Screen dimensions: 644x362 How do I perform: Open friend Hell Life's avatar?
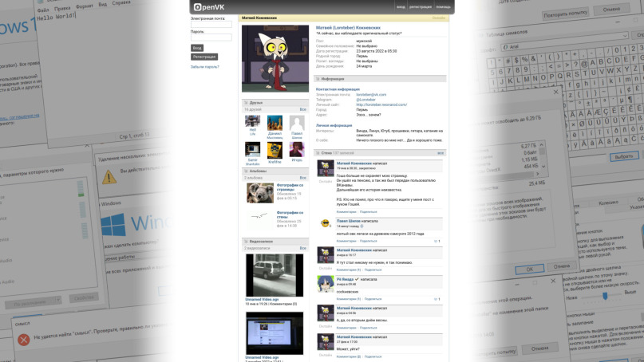pyautogui.click(x=253, y=121)
